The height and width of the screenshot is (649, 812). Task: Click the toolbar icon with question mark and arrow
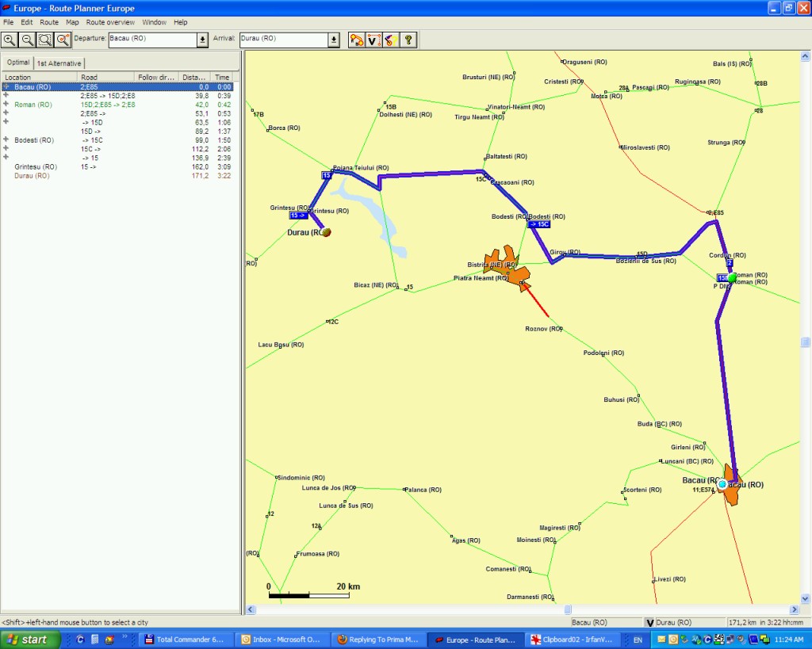[390, 40]
